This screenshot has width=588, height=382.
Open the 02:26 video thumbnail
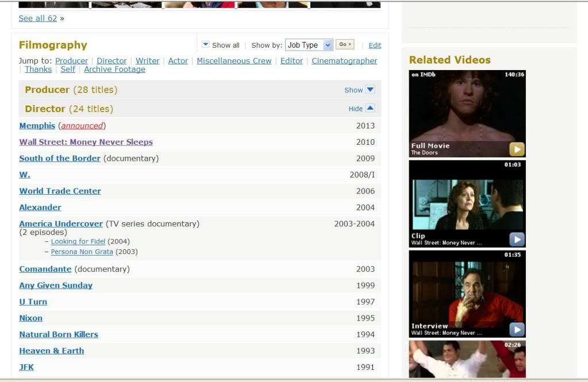click(x=467, y=359)
